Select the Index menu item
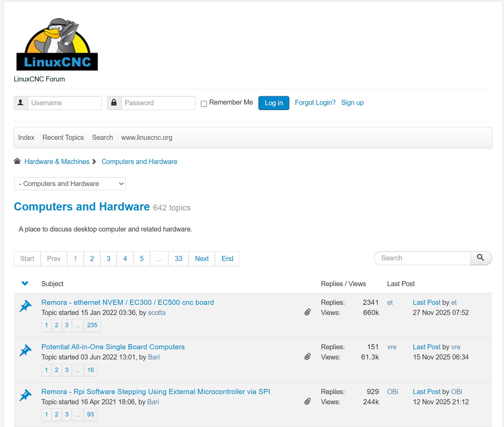The width and height of the screenshot is (504, 427). (x=26, y=137)
